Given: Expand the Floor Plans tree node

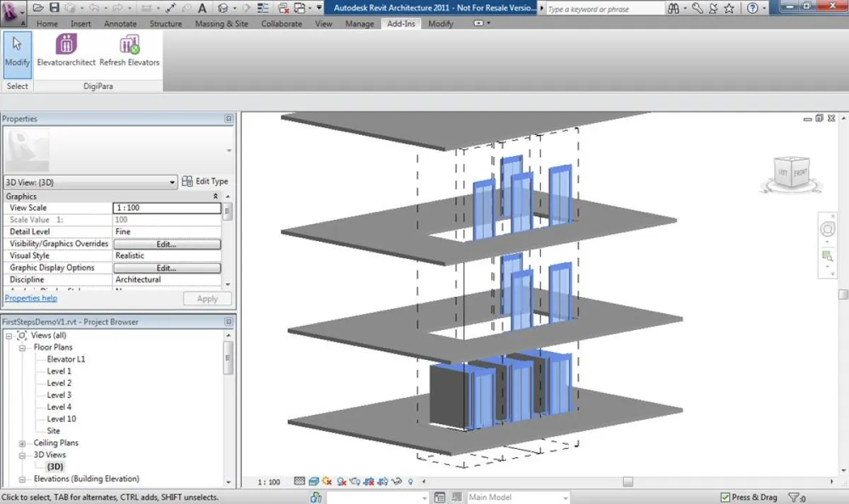Looking at the screenshot, I should pos(23,347).
